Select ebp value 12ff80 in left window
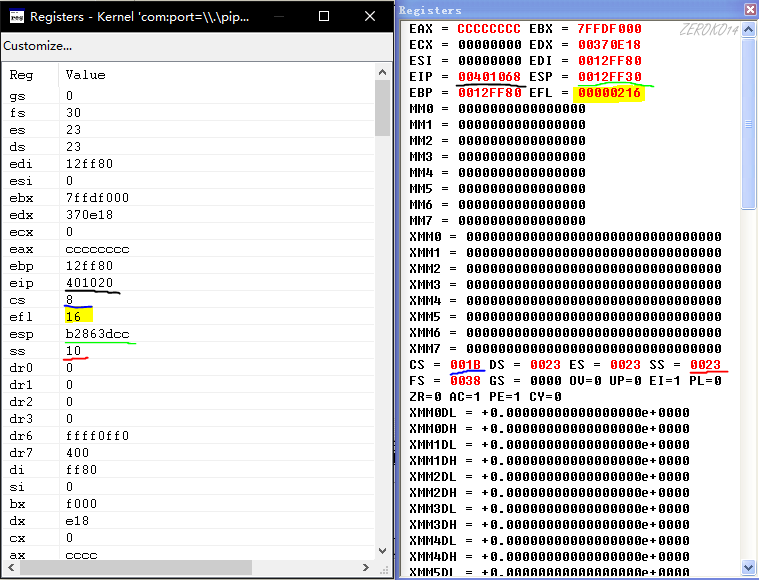759x580 pixels. click(90, 266)
